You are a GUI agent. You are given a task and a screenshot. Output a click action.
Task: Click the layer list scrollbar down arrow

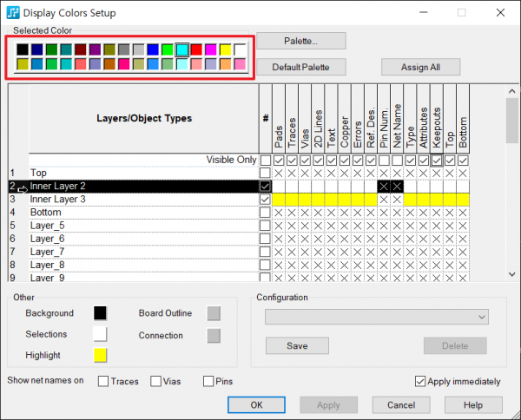512,275
